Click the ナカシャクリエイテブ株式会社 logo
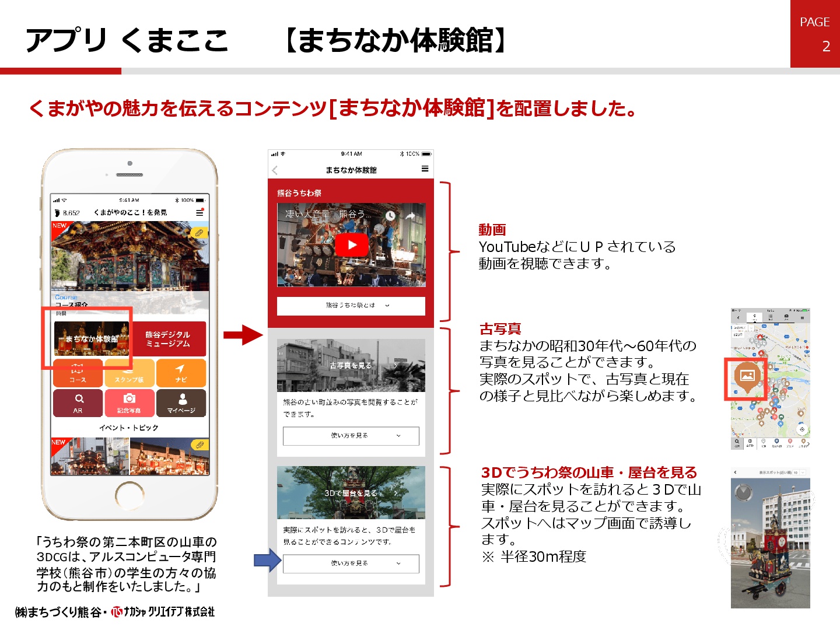This screenshot has width=840, height=630. point(163,612)
